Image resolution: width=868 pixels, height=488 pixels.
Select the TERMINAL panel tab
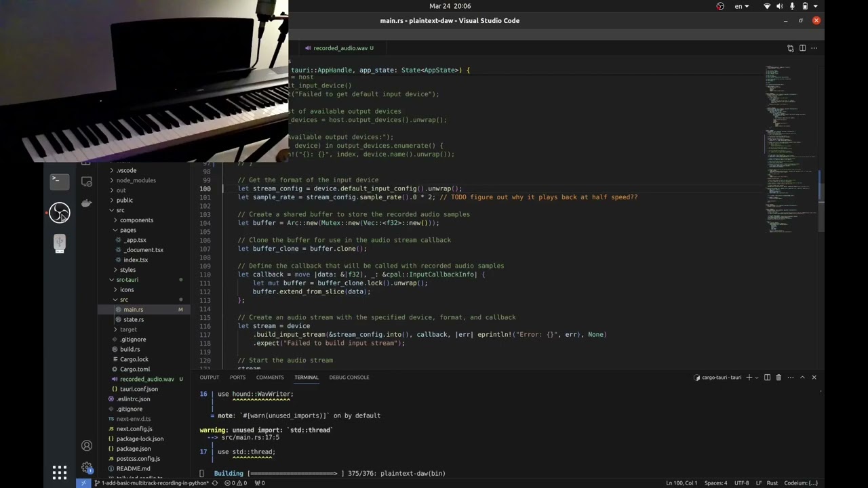coord(307,378)
